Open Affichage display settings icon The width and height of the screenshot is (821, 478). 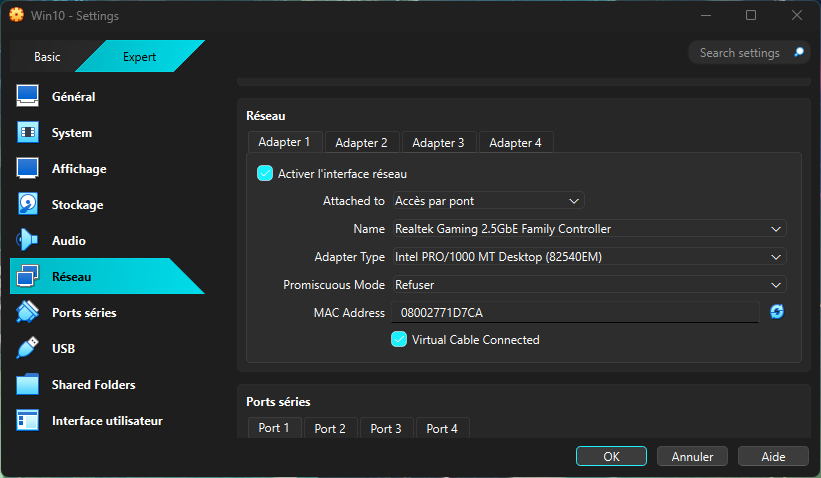28,169
